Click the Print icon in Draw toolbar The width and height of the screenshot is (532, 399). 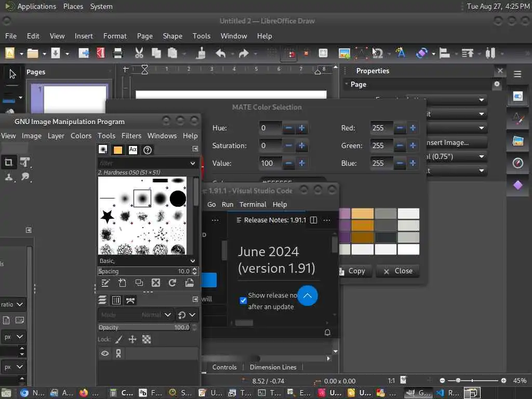click(x=118, y=53)
